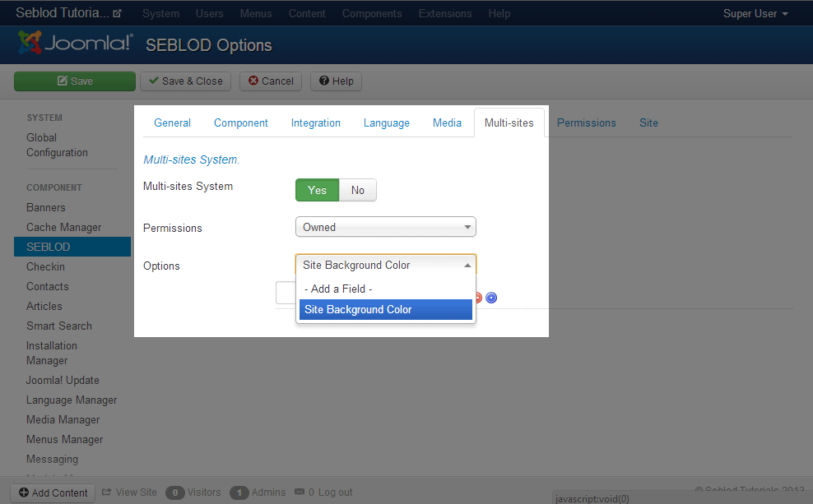Click the 'Options' field label
This screenshot has height=504, width=813.
coord(162,266)
